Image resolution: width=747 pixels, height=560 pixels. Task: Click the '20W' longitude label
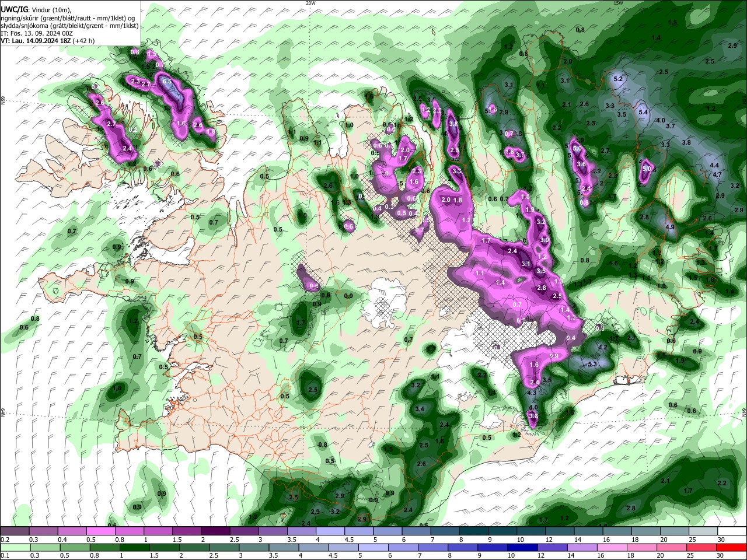tap(310, 3)
